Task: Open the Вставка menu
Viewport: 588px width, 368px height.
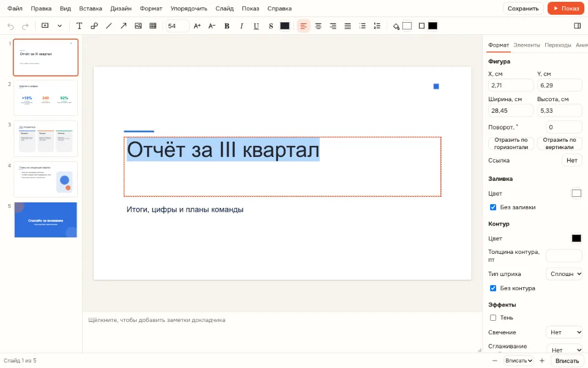Action: point(91,8)
